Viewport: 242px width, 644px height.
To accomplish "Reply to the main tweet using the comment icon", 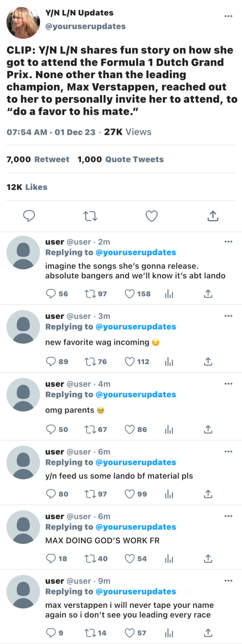I will pyautogui.click(x=29, y=216).
